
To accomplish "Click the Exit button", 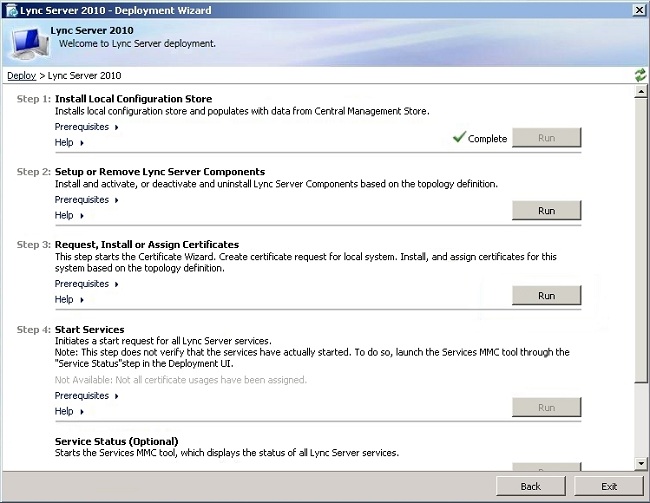I will (x=609, y=486).
